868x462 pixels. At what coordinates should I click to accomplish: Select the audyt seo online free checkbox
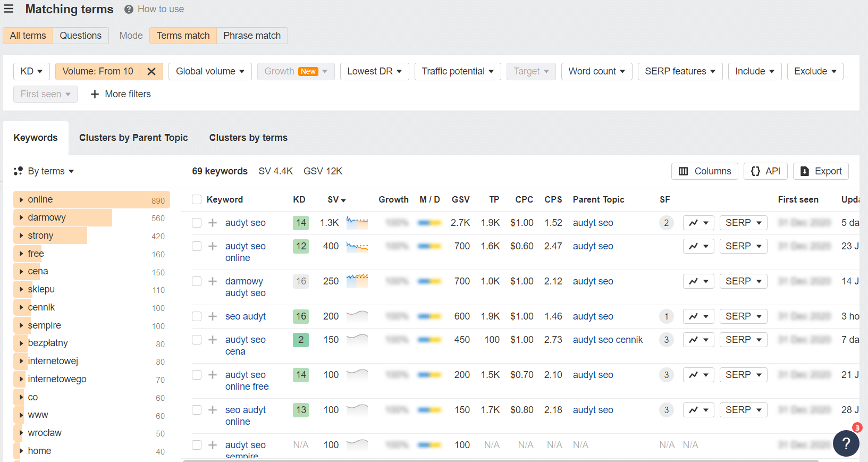(x=197, y=375)
